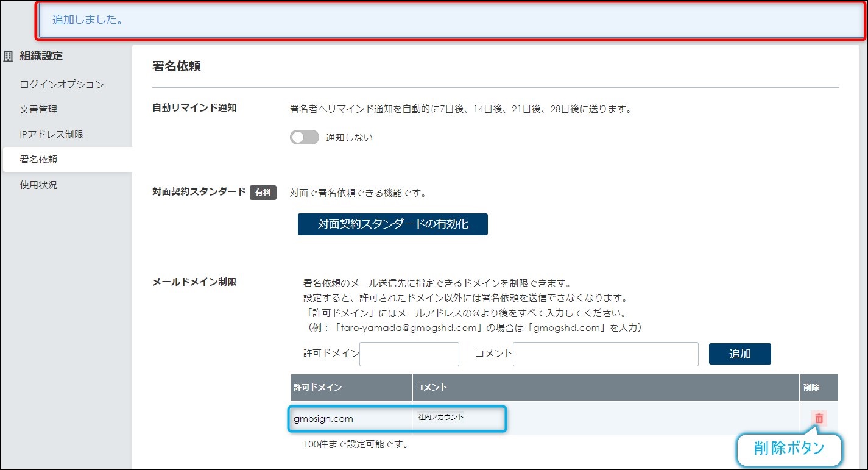Toggle the 自動リマインド通知 switch
The height and width of the screenshot is (470, 868).
coord(304,138)
